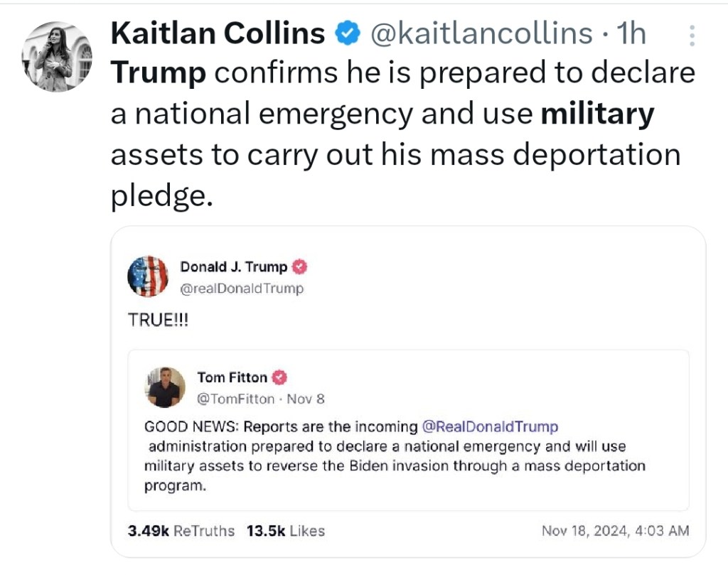View the 3.49k ReTruths count
The width and height of the screenshot is (728, 575).
point(181,530)
